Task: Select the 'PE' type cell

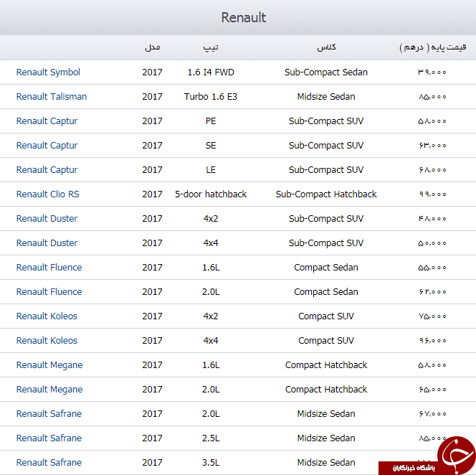Action: [211, 121]
